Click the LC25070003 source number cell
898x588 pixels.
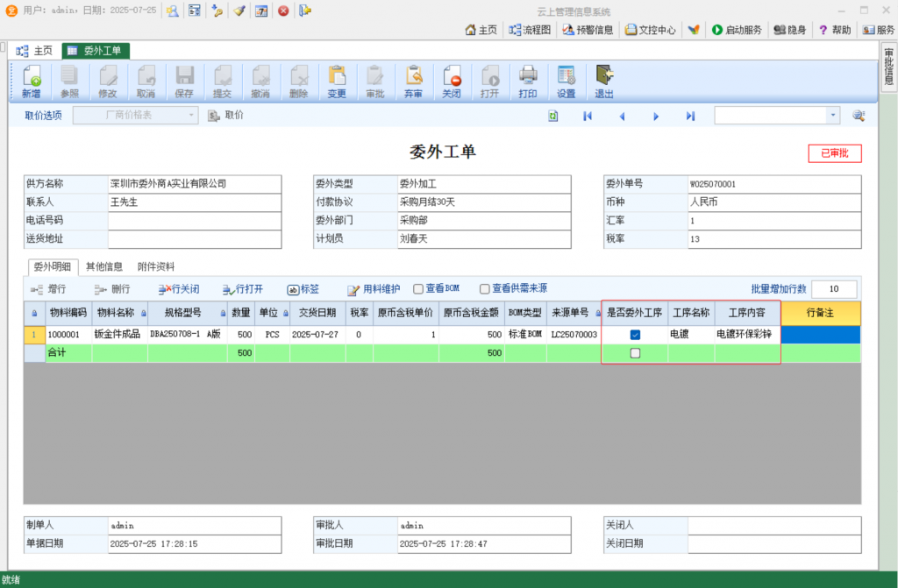[x=574, y=335]
